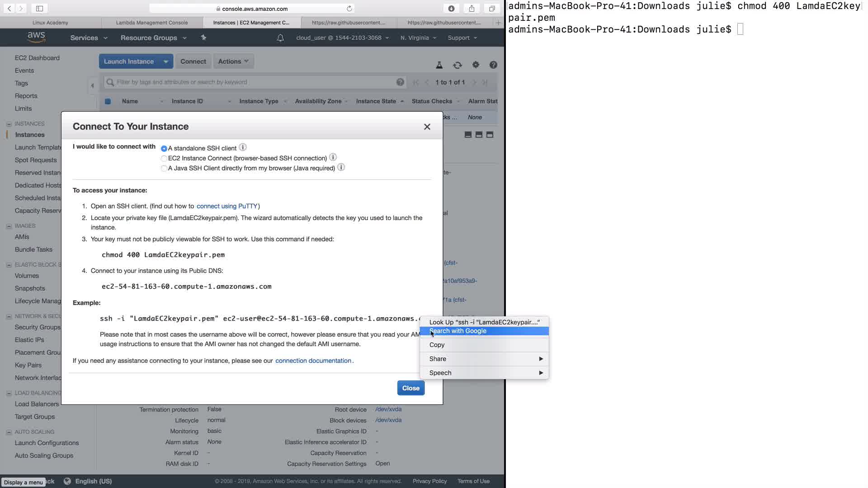Select Java SSH Client radio option
Screen dimensions: 868x488
(164, 169)
